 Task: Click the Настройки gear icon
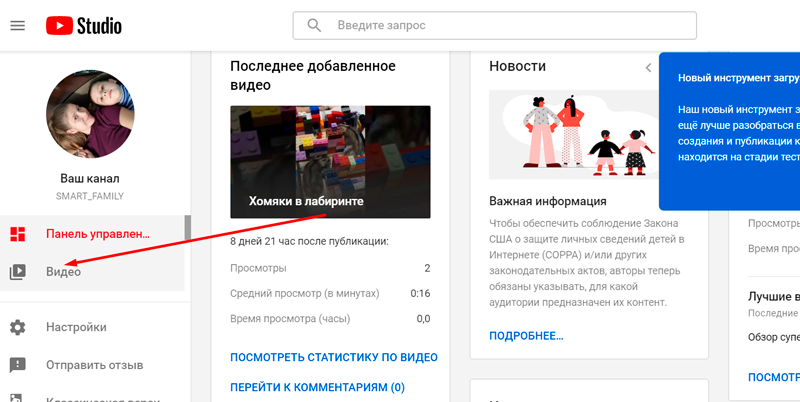coord(18,327)
